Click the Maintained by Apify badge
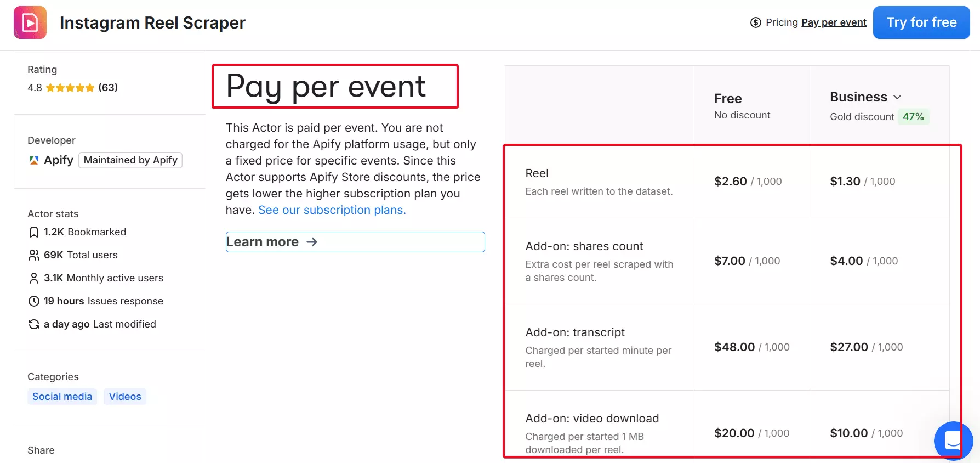The width and height of the screenshot is (980, 463). (130, 160)
